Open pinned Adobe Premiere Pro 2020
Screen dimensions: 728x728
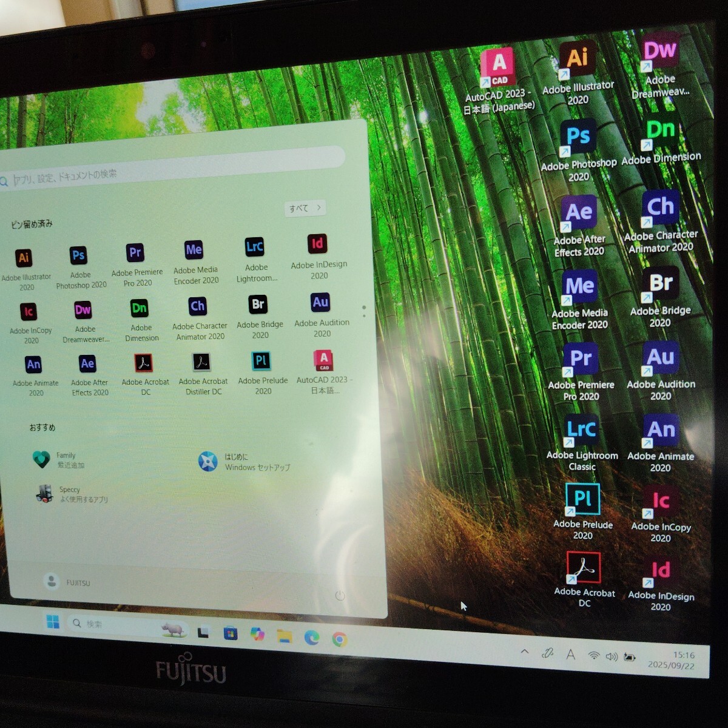(136, 265)
